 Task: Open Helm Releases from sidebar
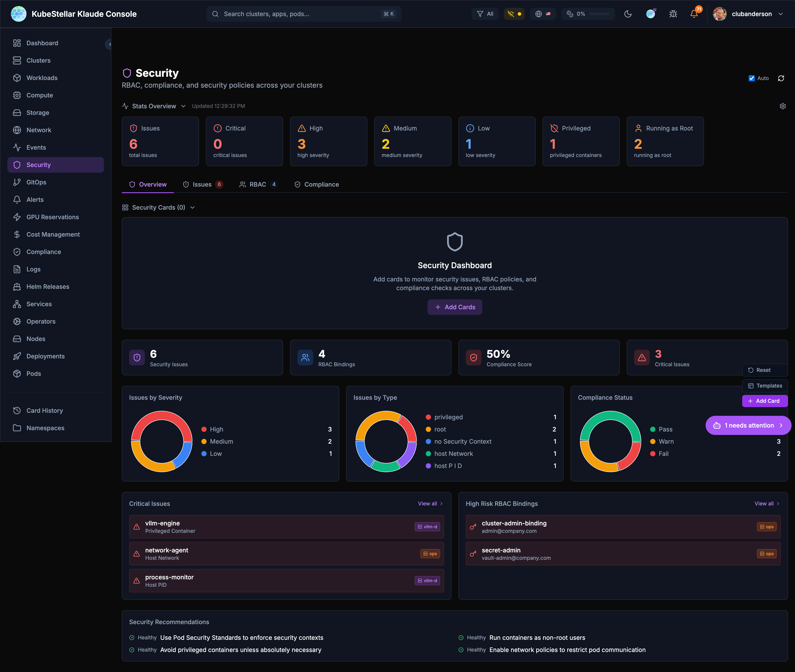tap(48, 286)
